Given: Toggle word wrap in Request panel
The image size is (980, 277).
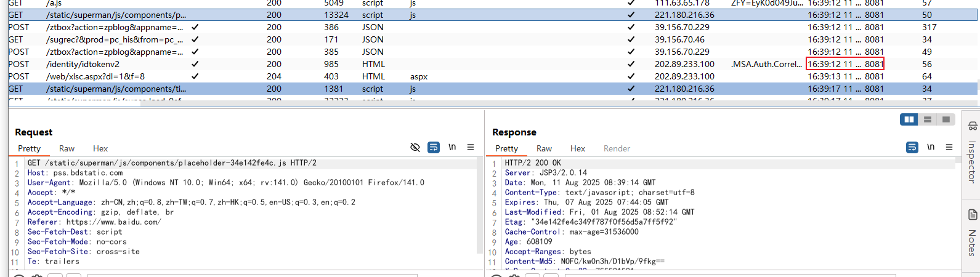Looking at the screenshot, I should pyautogui.click(x=434, y=147).
